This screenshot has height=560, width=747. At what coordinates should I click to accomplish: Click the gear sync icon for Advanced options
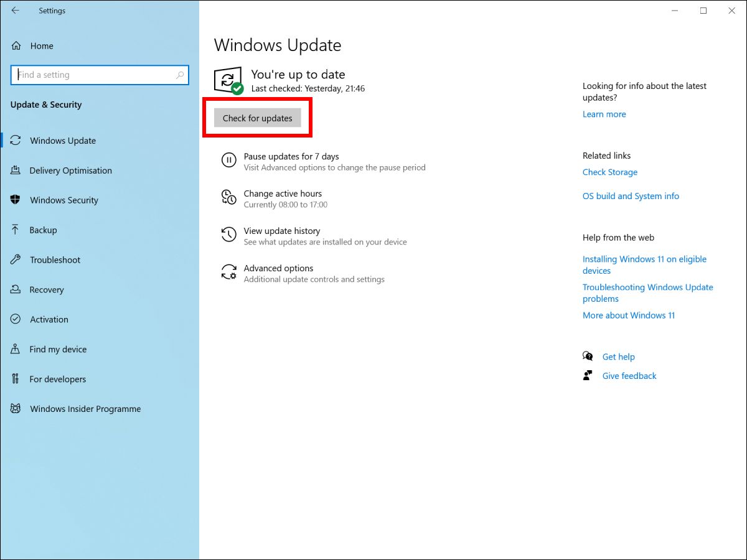tap(229, 273)
